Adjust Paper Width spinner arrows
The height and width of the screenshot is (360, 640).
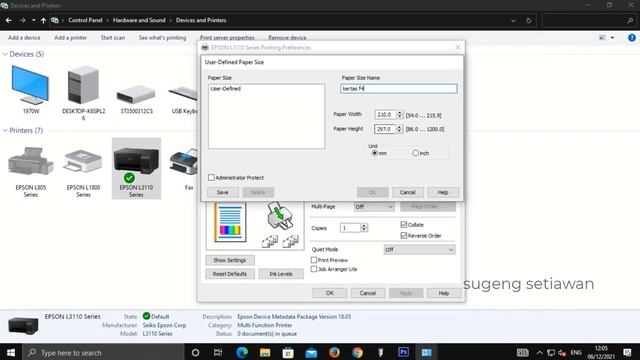pyautogui.click(x=400, y=115)
